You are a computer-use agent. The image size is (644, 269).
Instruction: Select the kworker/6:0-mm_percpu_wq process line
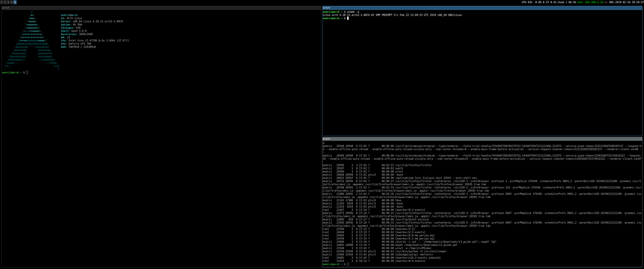[379, 235]
